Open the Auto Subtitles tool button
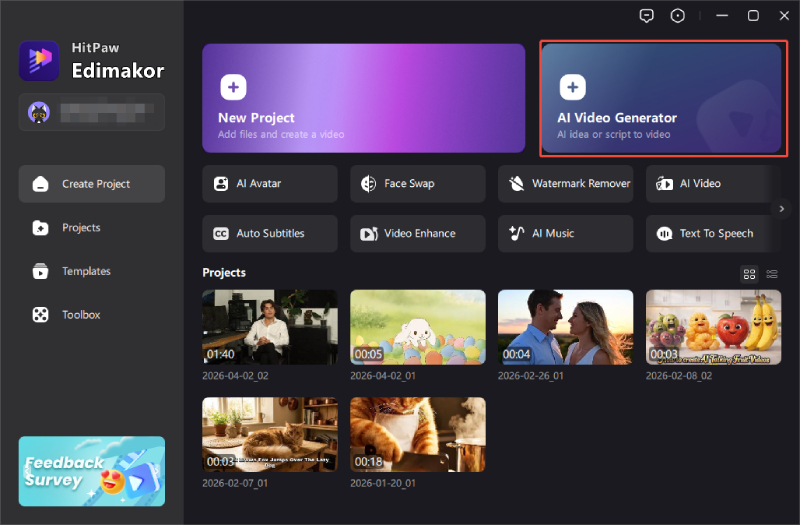Image resolution: width=800 pixels, height=525 pixels. [270, 234]
